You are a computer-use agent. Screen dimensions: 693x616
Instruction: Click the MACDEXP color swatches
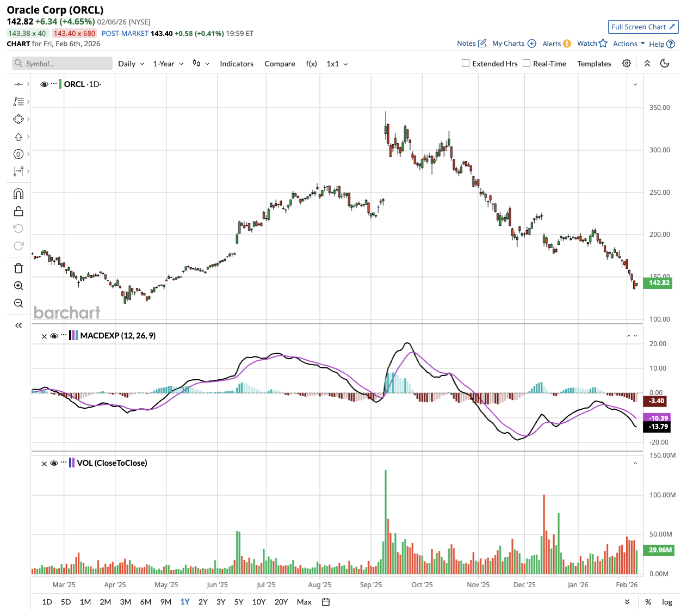73,336
